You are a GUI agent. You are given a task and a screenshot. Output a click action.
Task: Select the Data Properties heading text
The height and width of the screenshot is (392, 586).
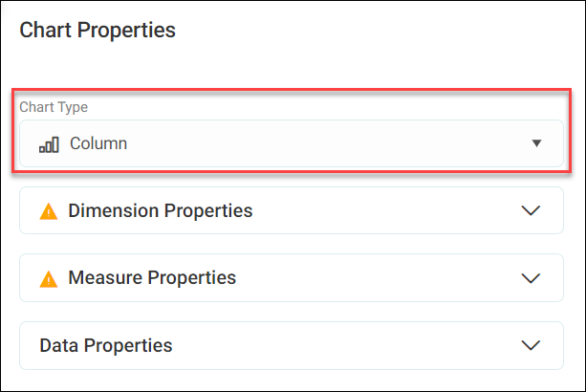pos(106,346)
